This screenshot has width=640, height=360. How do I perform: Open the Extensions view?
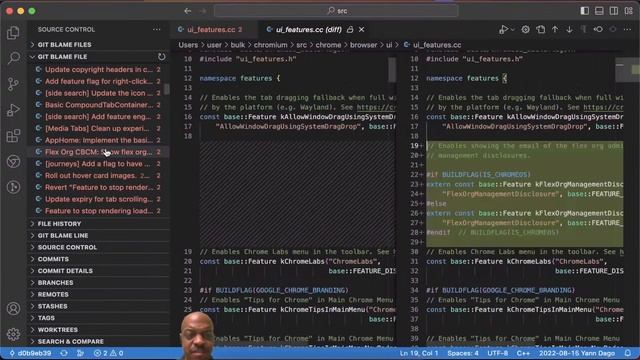[13, 136]
